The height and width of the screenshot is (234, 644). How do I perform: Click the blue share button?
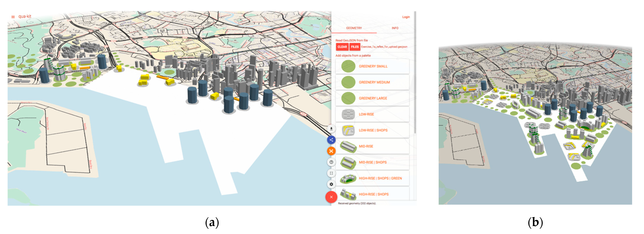pos(331,140)
